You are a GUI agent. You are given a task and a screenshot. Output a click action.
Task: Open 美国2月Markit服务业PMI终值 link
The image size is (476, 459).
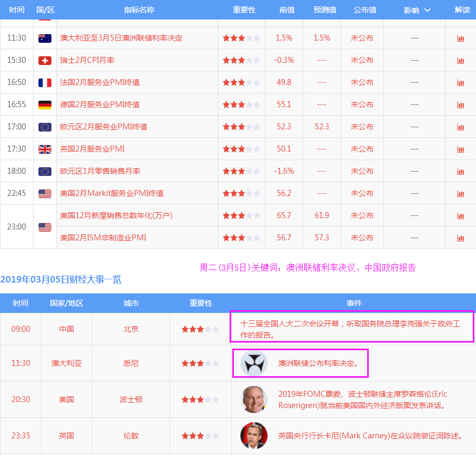tap(112, 193)
